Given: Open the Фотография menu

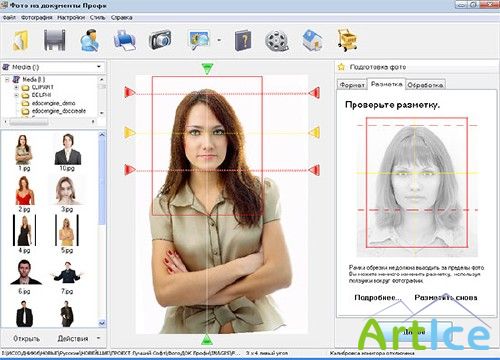Looking at the screenshot, I should tap(36, 17).
